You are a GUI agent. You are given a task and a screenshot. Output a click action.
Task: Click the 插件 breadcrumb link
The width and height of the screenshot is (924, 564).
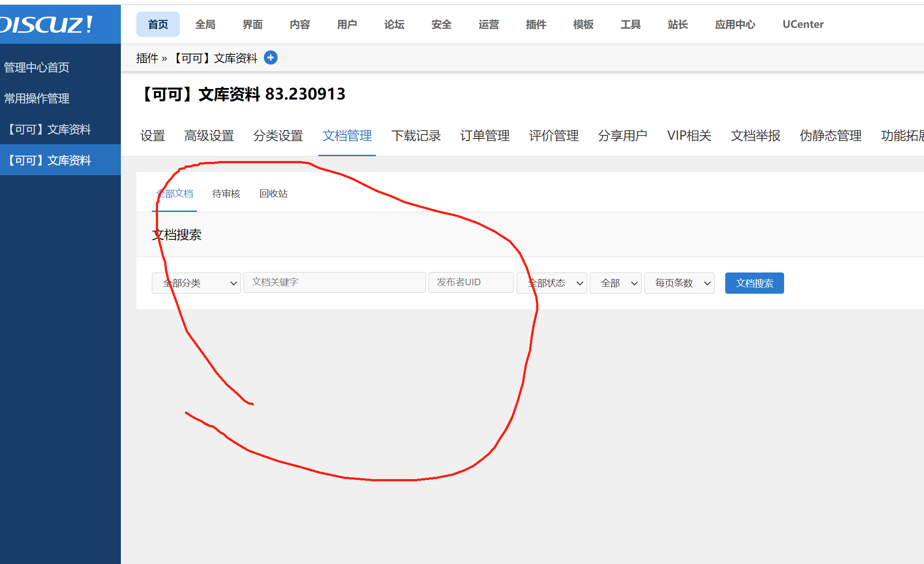point(147,58)
